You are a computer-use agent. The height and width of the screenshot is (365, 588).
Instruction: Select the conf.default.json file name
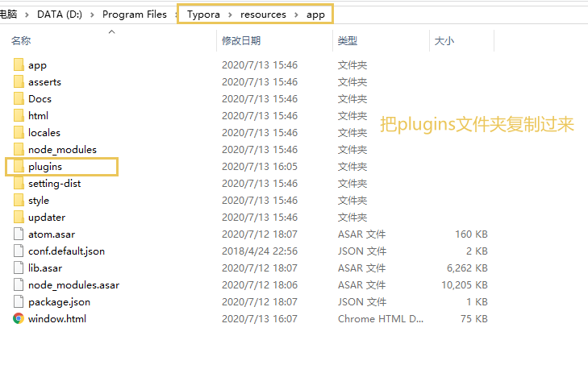coord(66,251)
